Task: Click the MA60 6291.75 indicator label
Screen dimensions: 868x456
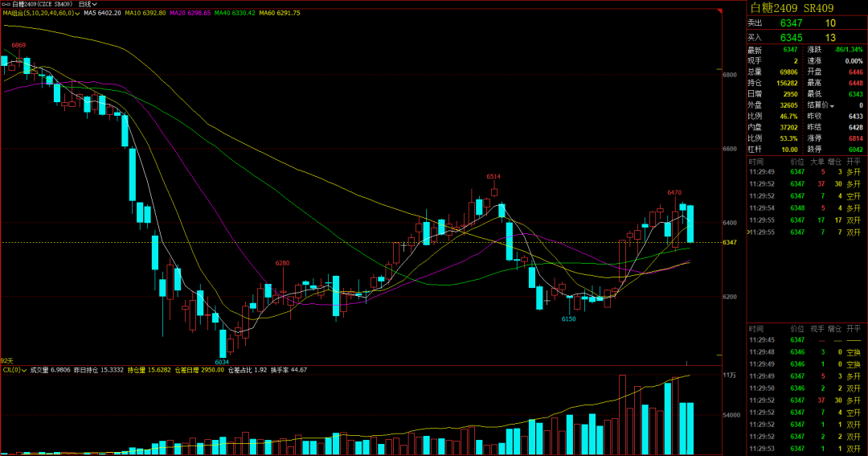Action: [x=279, y=14]
